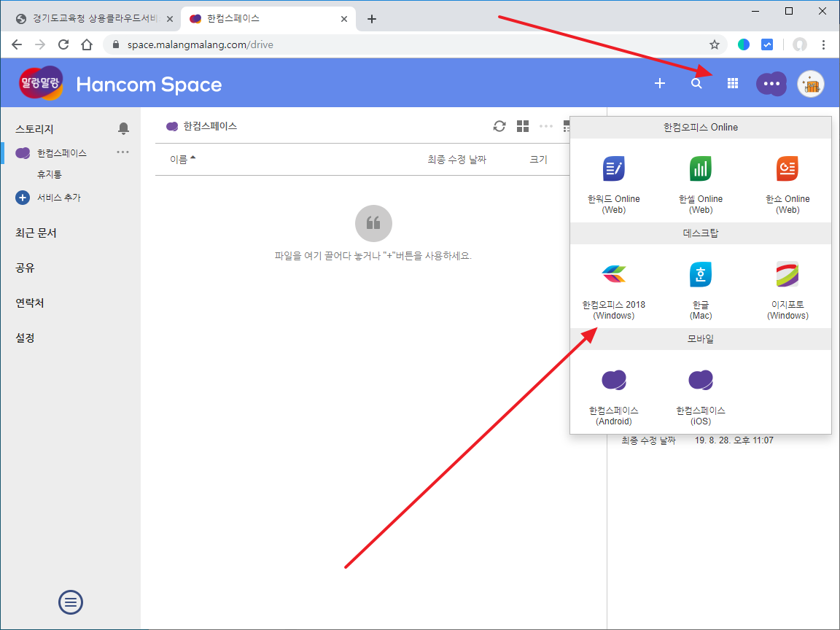This screenshot has width=840, height=630.
Task: Sort by 크기 column
Action: coord(538,160)
